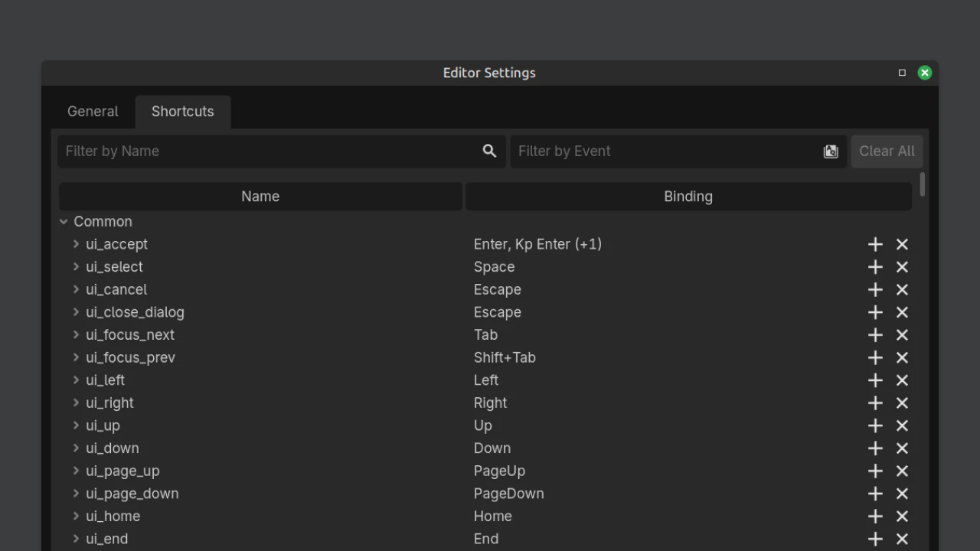
Task: Add a new event to ui_cancel
Action: click(x=875, y=290)
